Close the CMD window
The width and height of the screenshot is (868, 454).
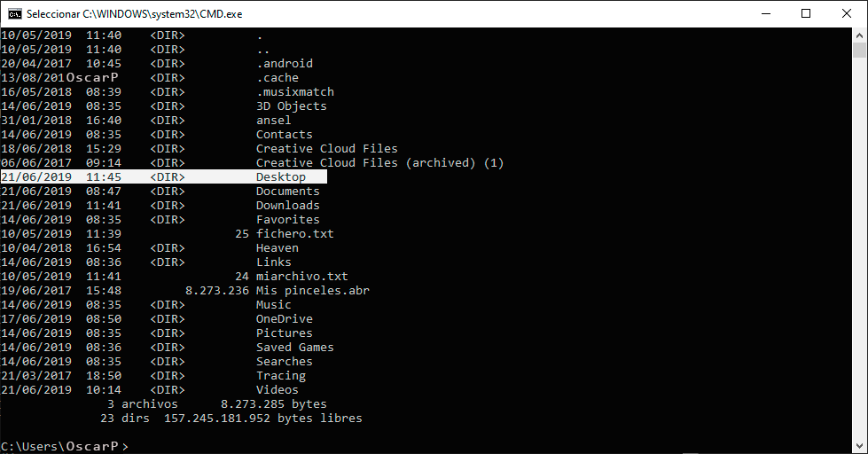click(x=847, y=13)
